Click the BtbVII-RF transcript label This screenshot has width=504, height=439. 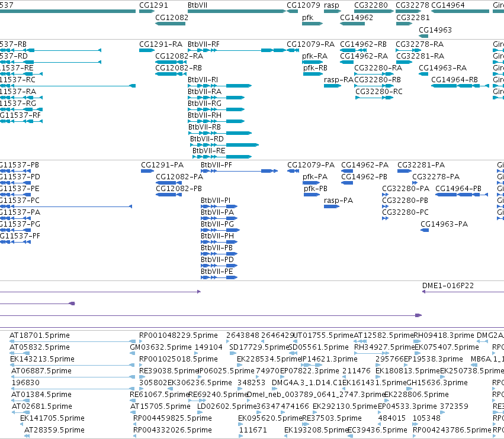[204, 44]
